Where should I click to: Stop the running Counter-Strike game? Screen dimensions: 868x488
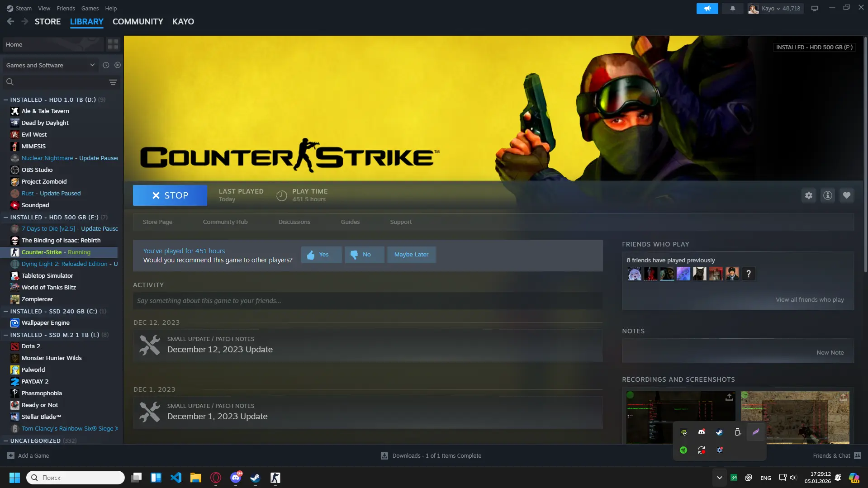tap(170, 195)
